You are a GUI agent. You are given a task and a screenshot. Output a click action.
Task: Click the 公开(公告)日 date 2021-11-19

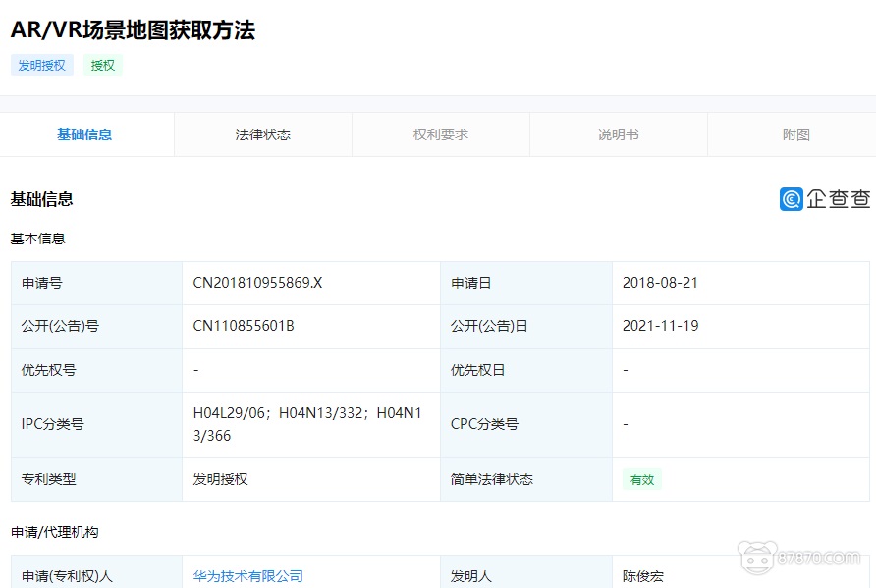click(660, 326)
